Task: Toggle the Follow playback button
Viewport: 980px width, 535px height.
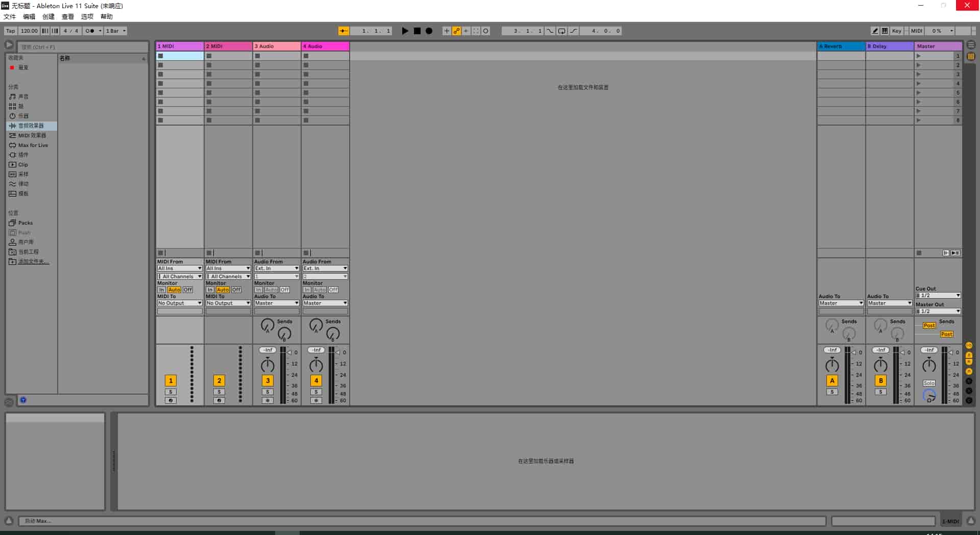Action: point(344,31)
